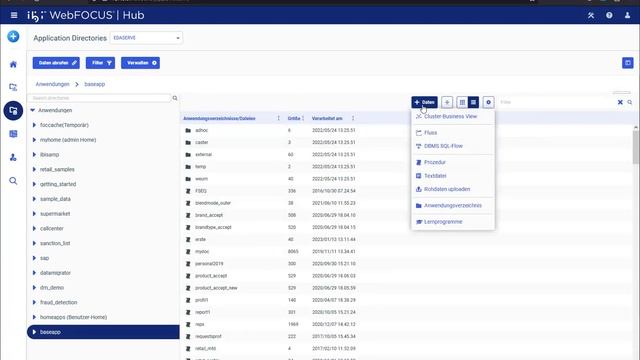Switch to list view icon
The image size is (640, 360).
click(x=473, y=102)
